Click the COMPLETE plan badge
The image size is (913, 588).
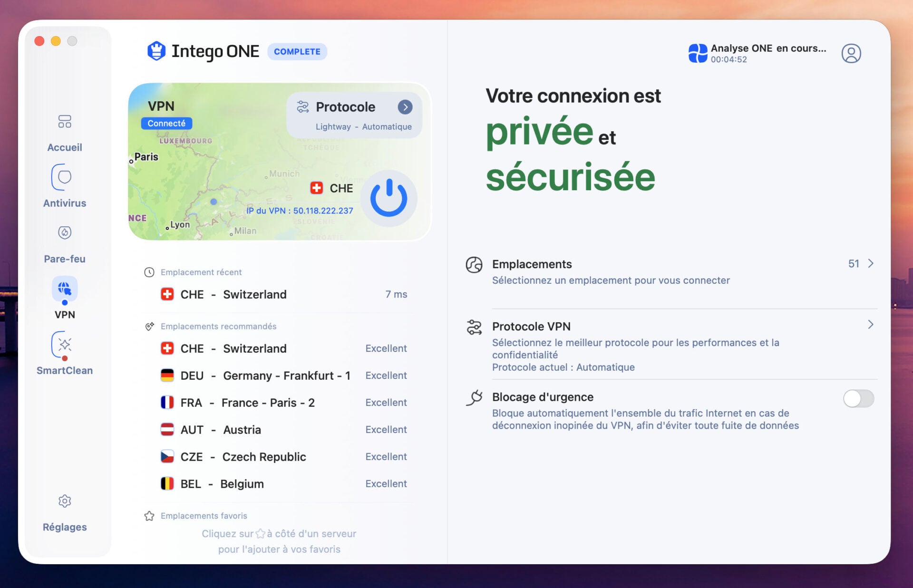pyautogui.click(x=297, y=51)
